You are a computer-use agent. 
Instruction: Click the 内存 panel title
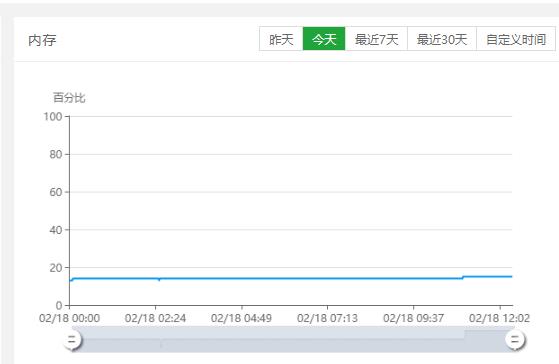pyautogui.click(x=42, y=40)
